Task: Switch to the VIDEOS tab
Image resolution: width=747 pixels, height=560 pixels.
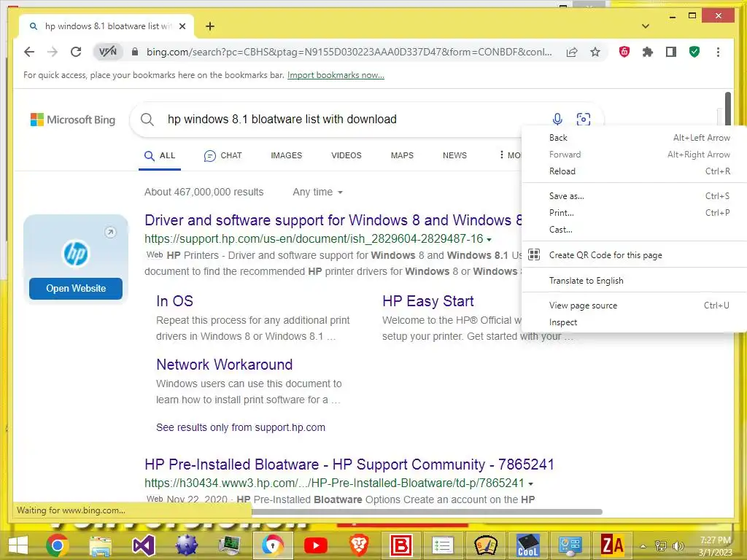Action: click(347, 156)
